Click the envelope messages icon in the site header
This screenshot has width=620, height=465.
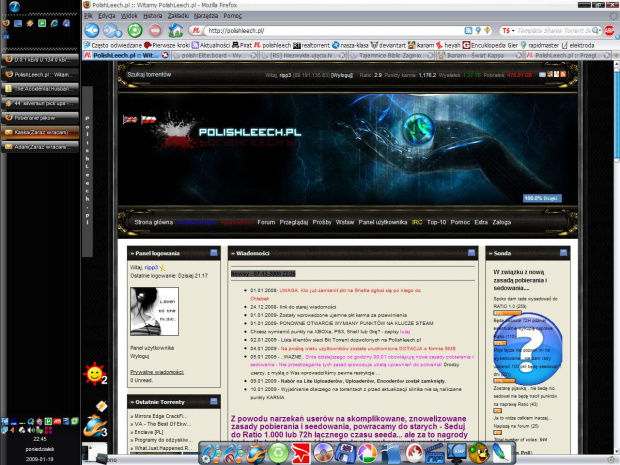tap(542, 74)
